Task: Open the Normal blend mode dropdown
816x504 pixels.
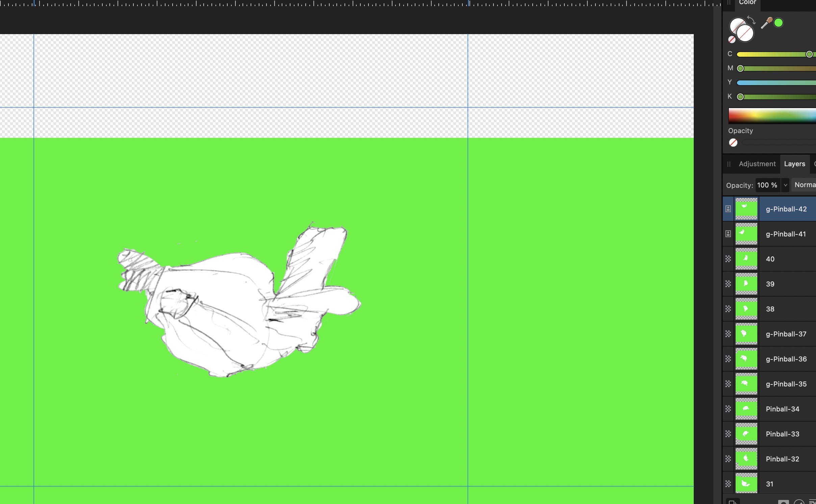Action: [805, 185]
